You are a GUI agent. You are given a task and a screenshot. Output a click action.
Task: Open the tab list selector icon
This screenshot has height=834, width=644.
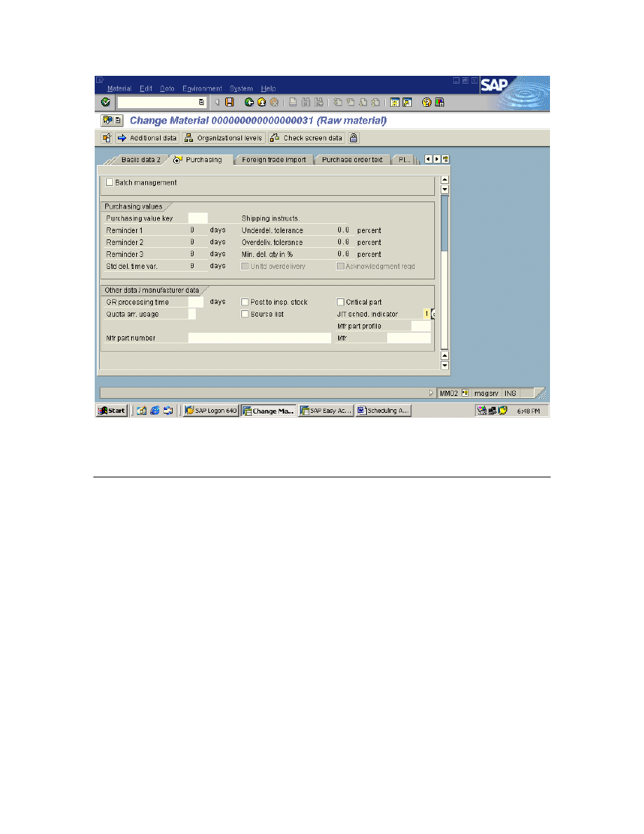(445, 159)
